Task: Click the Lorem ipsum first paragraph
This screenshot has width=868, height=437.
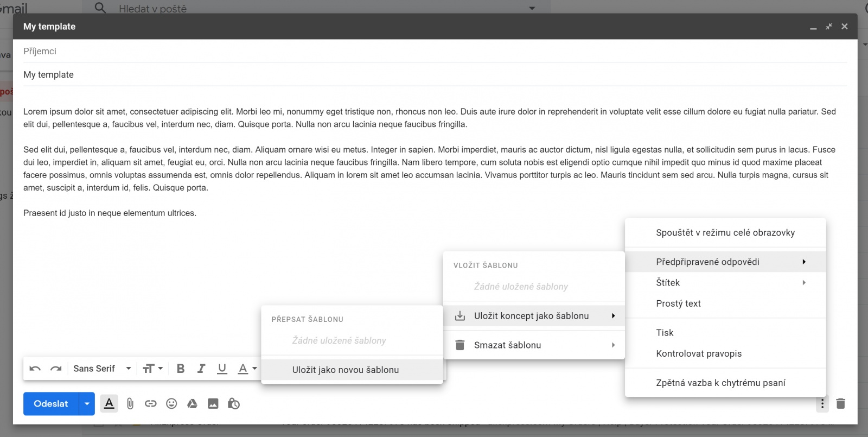Action: (x=430, y=118)
